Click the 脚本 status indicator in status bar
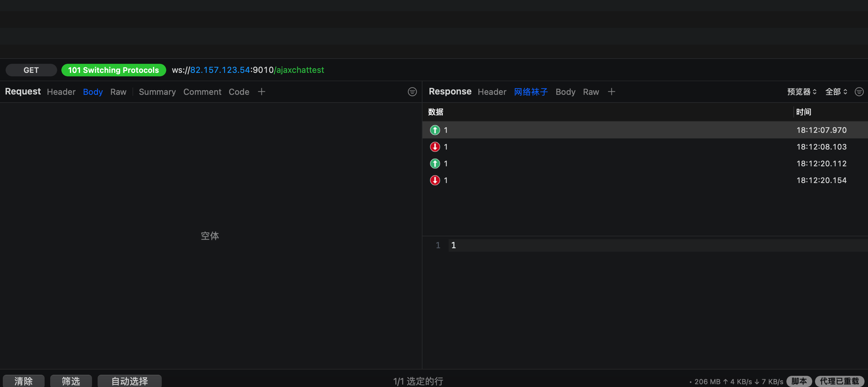Screen dimensions: 868x387 pyautogui.click(x=799, y=381)
